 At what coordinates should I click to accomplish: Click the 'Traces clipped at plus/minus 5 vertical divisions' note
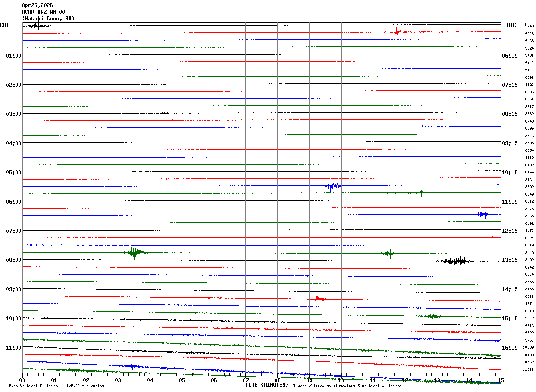[347, 386]
